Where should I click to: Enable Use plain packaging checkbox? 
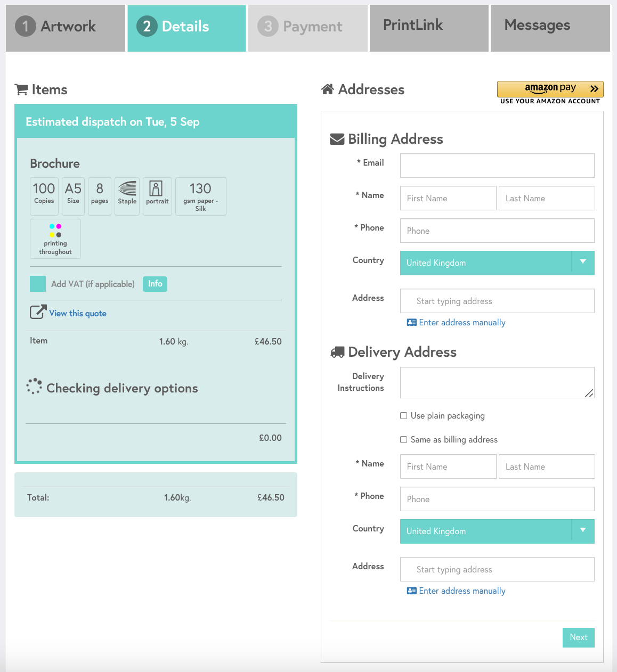pyautogui.click(x=404, y=416)
